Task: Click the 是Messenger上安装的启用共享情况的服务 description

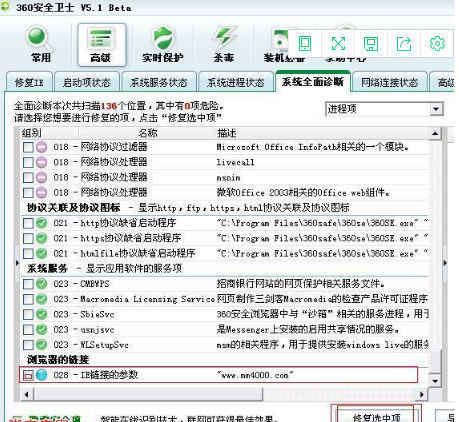Action: [x=308, y=329]
